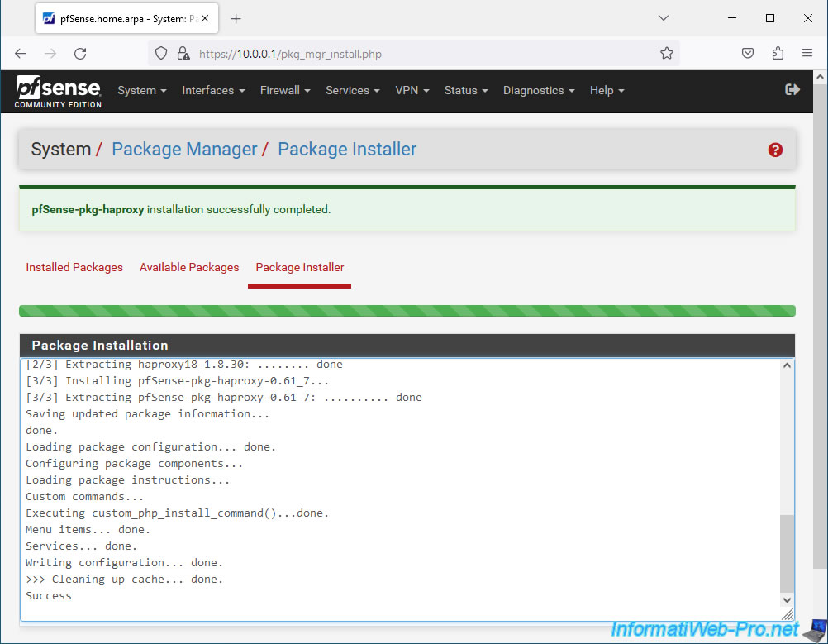Click the 'Writing configuration... done.' log line
The width and height of the screenshot is (828, 644).
[x=124, y=563]
